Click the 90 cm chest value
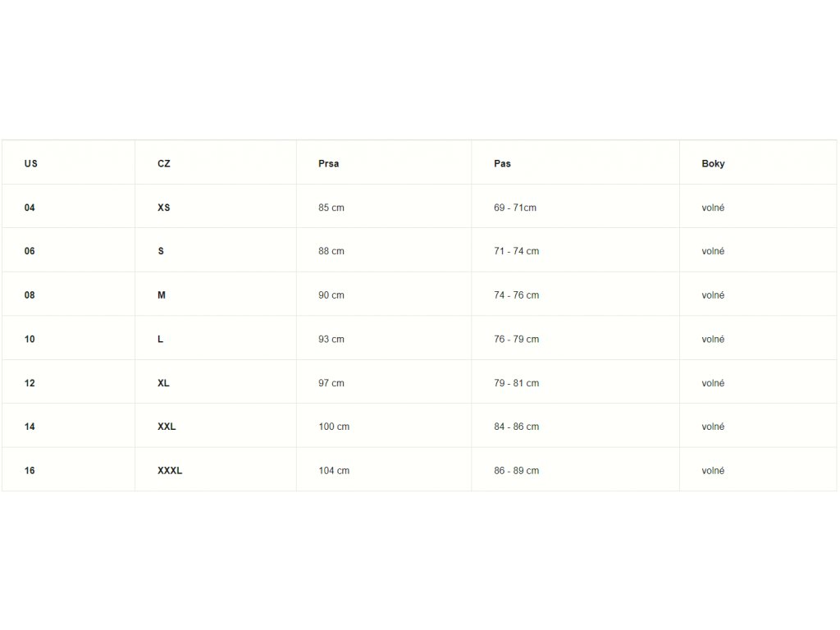 click(331, 295)
